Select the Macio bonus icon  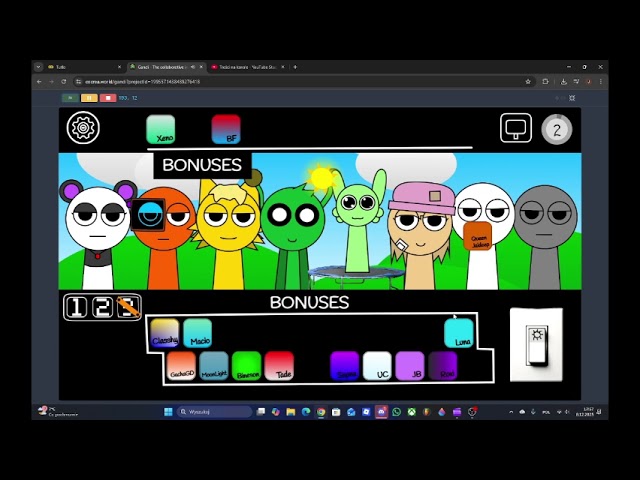[x=198, y=333]
